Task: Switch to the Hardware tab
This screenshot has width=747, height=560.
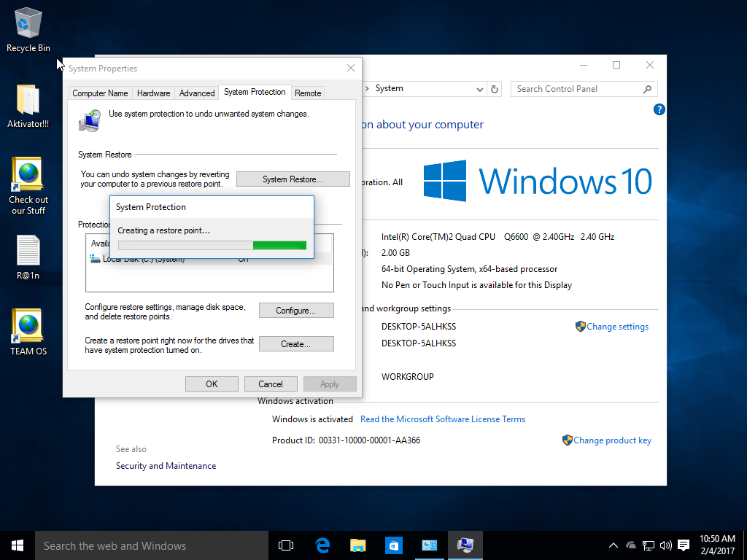Action: click(153, 93)
